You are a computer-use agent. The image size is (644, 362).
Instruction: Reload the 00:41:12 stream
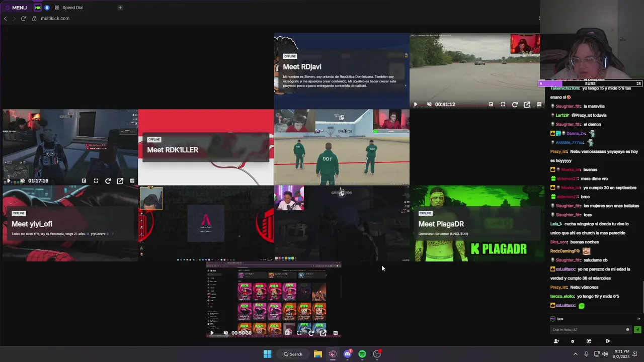click(515, 105)
